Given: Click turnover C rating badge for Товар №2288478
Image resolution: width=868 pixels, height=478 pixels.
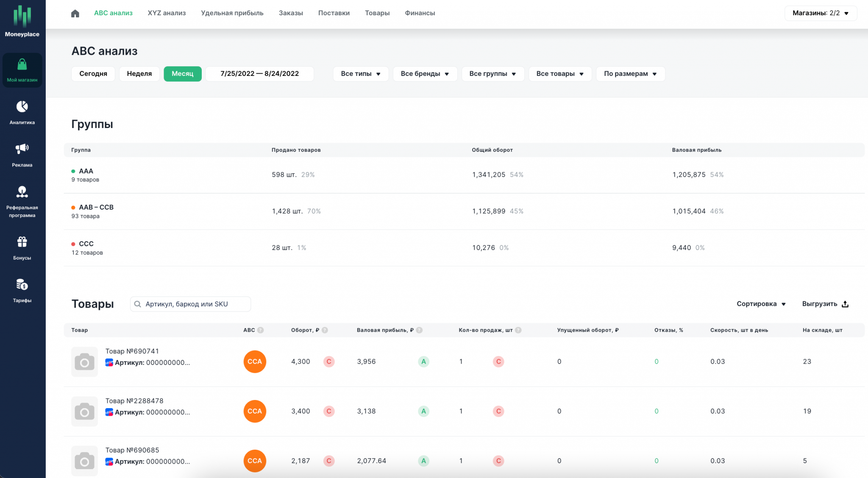Looking at the screenshot, I should [x=329, y=411].
